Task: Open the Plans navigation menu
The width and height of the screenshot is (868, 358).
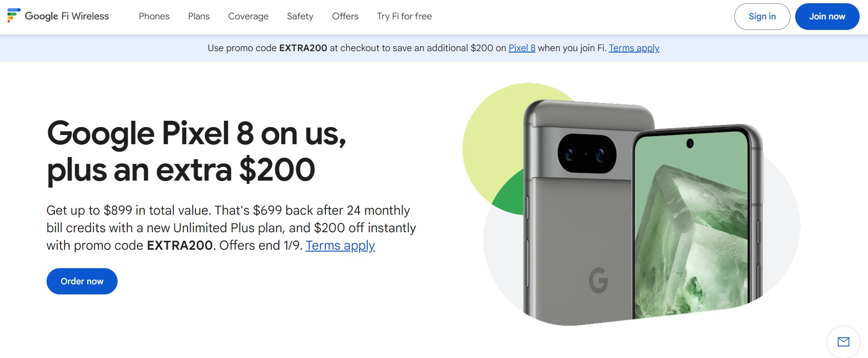Action: pos(199,17)
